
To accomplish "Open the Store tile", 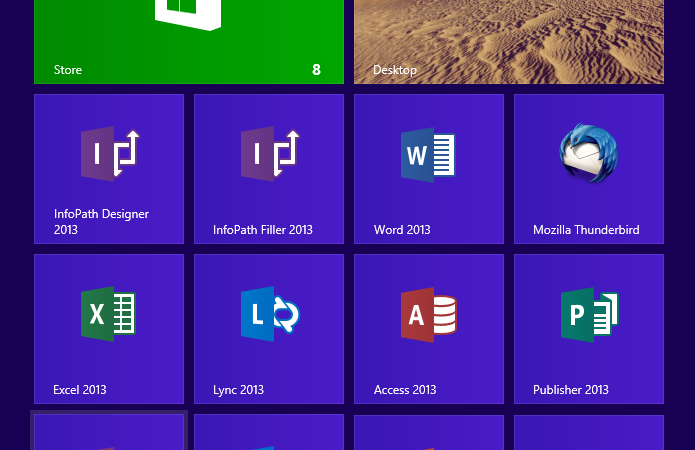I will point(189,42).
